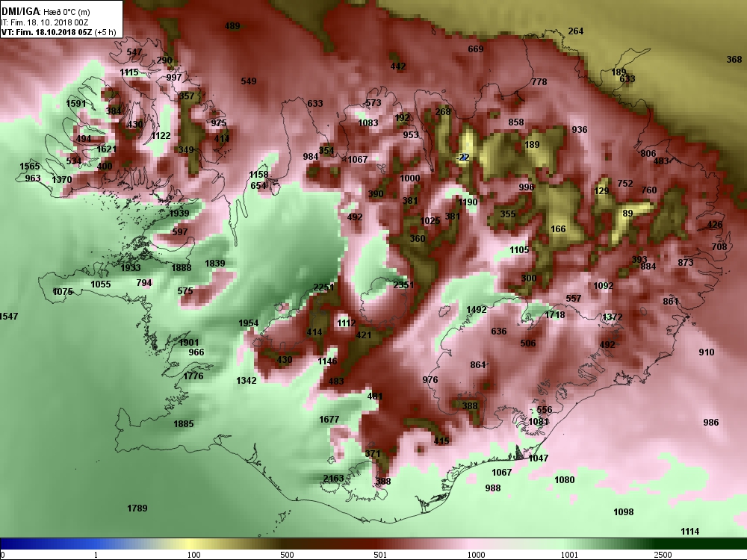Click the yellow section near scale label 100

pyautogui.click(x=190, y=544)
